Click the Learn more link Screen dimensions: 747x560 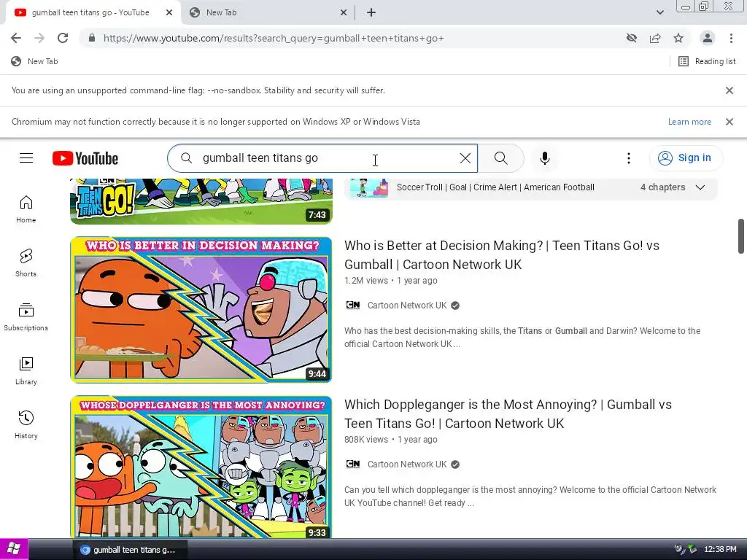point(689,122)
